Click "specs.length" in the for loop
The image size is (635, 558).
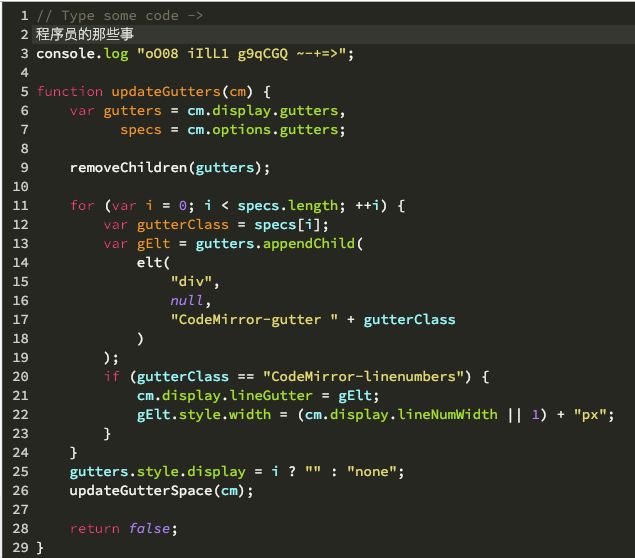pos(288,206)
